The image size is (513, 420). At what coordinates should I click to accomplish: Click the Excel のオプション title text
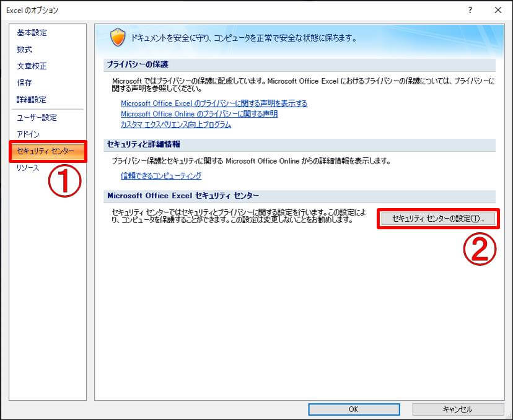(32, 10)
